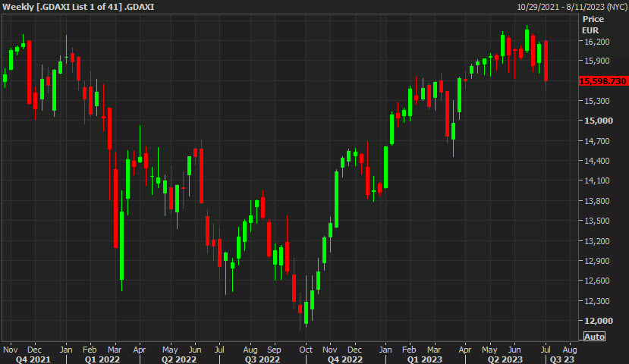The image size is (629, 364).
Task: Select the Apr label above Q2 2023
Action: coord(464,350)
